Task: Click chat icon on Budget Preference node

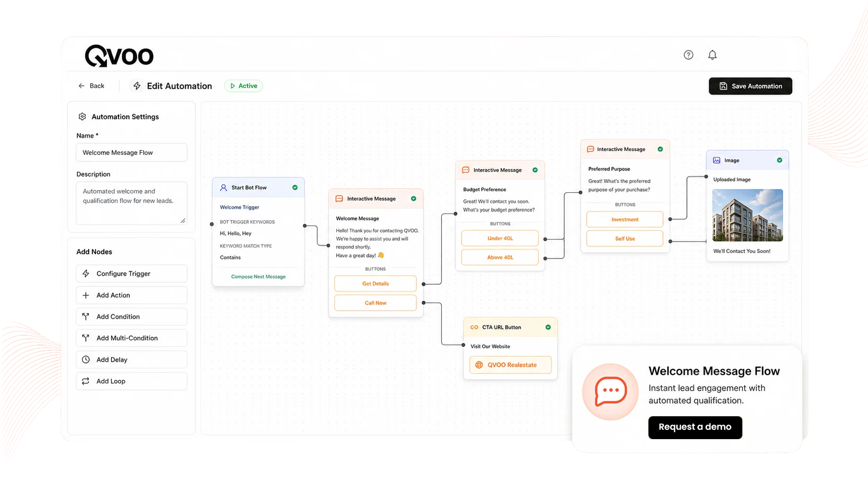Action: (x=466, y=170)
